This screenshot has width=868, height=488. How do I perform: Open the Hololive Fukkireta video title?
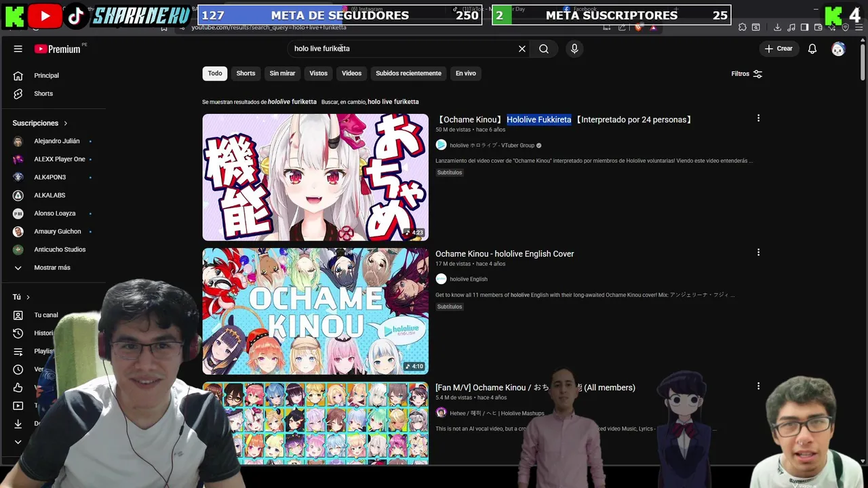[x=564, y=119]
